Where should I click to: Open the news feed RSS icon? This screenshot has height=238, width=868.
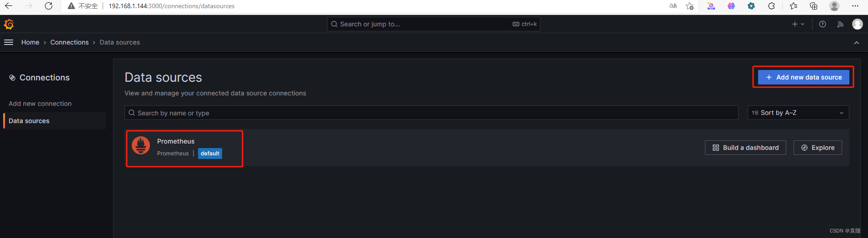point(840,24)
